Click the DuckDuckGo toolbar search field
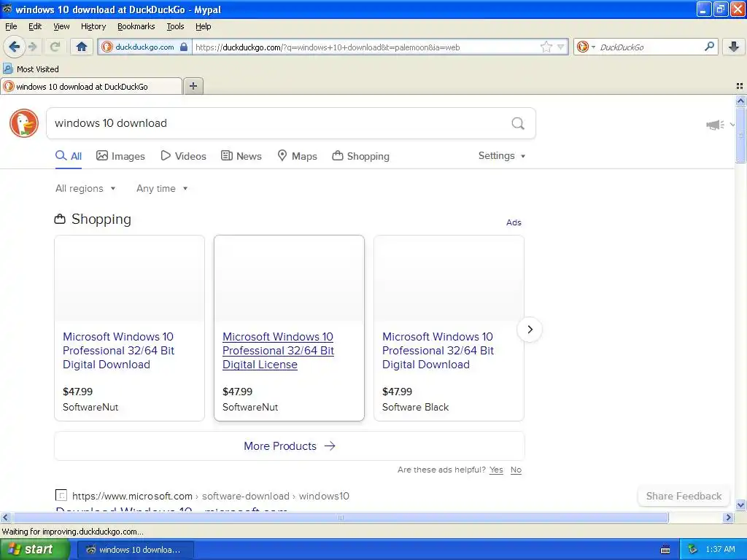 [650, 47]
